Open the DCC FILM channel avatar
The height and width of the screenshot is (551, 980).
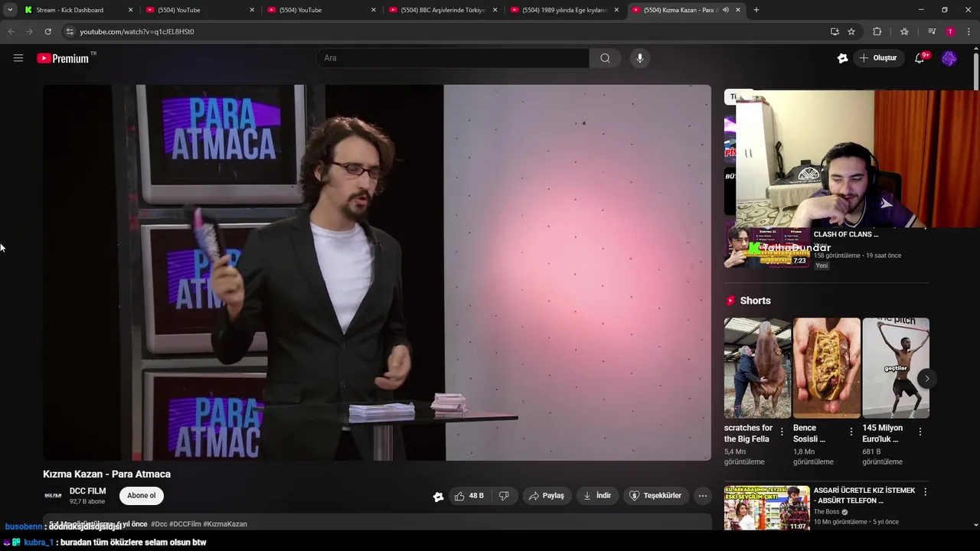(53, 496)
